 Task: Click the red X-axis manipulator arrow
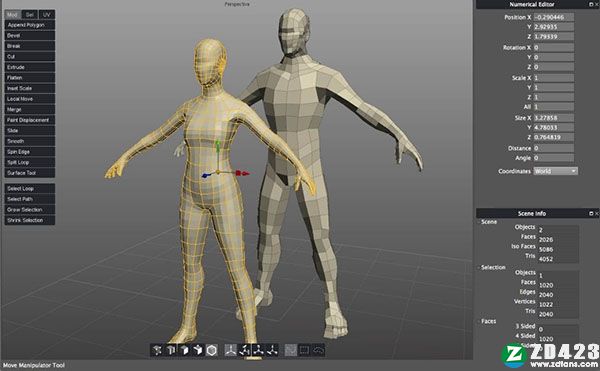coord(243,173)
